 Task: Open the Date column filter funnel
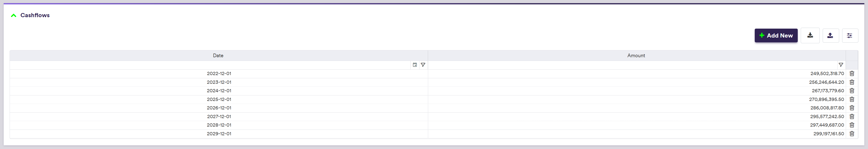[x=423, y=65]
